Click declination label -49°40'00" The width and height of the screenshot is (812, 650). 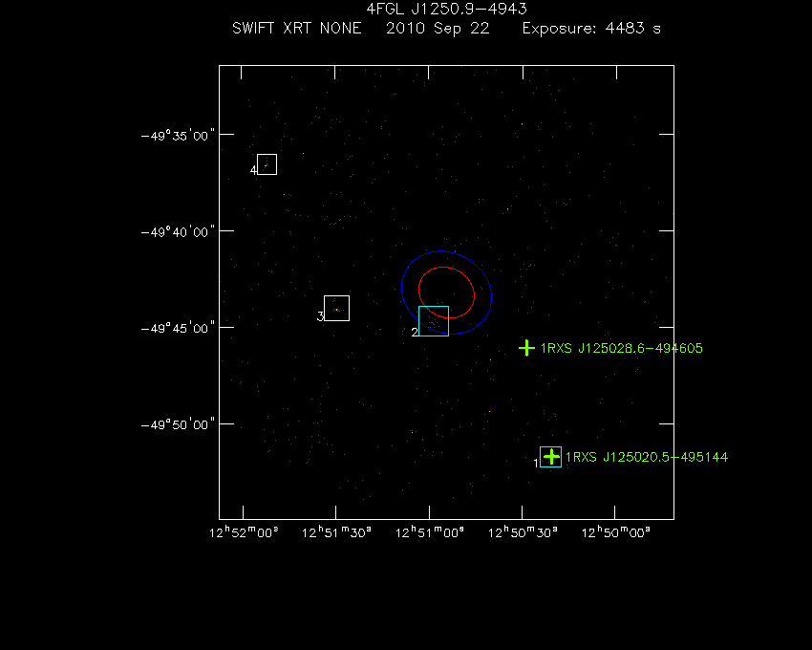click(178, 231)
